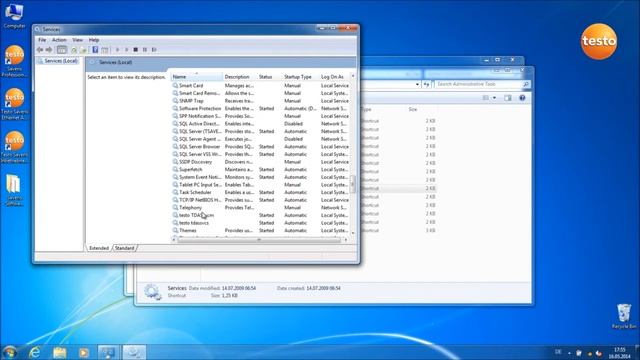Select the SSDP Discovery service

pyautogui.click(x=260, y=162)
